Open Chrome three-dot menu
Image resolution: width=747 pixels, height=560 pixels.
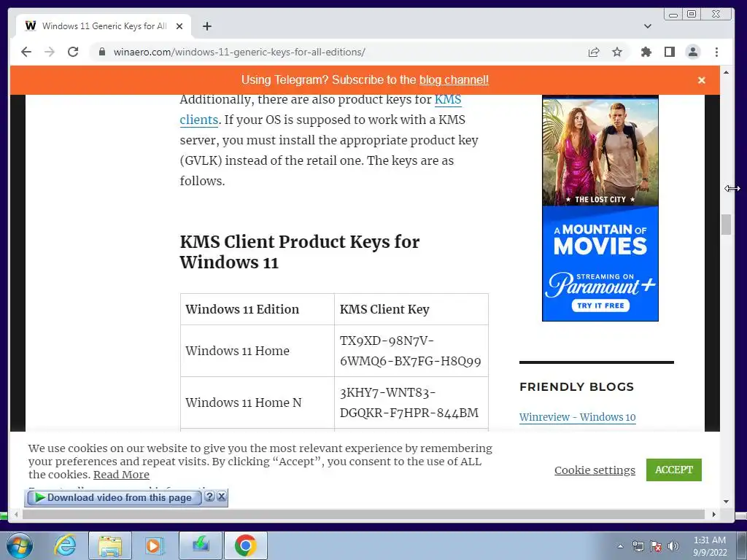click(716, 52)
